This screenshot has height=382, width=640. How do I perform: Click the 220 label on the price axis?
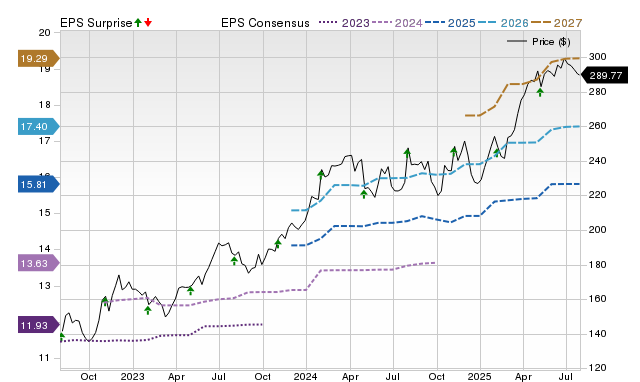click(x=597, y=195)
